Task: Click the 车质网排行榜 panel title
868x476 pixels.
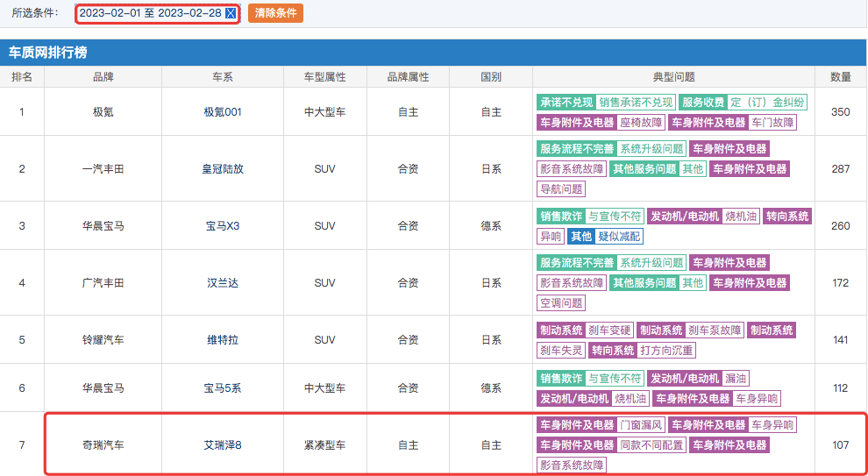Action: click(x=47, y=53)
